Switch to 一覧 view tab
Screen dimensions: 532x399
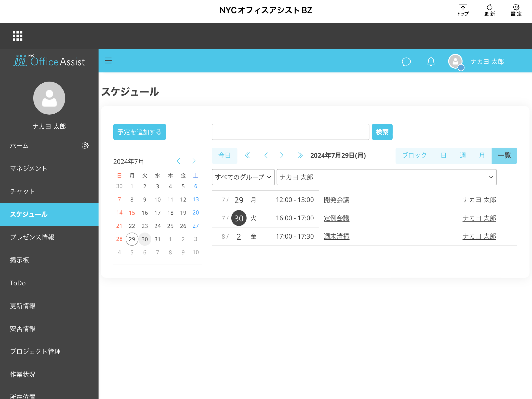[504, 155]
